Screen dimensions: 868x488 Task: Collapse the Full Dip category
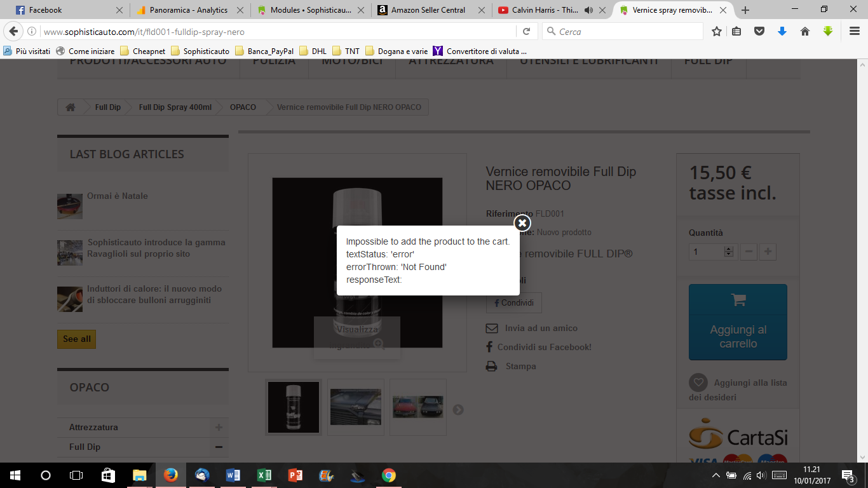point(219,447)
